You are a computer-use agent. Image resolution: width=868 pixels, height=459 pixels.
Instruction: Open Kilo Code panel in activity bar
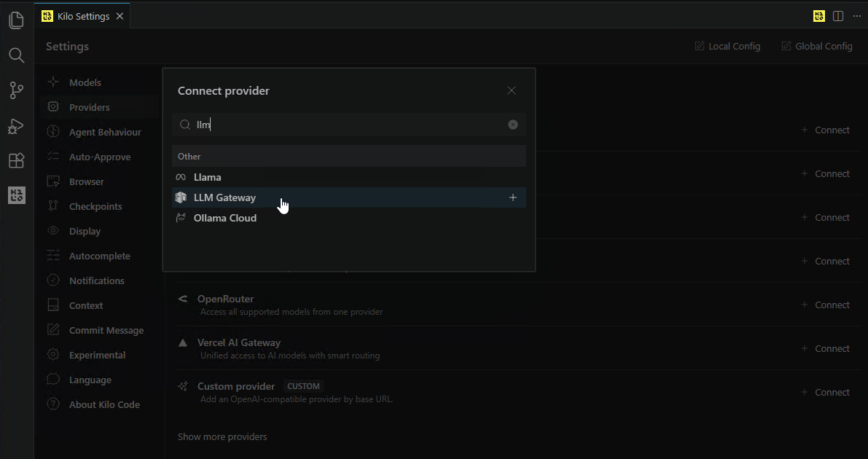(17, 195)
